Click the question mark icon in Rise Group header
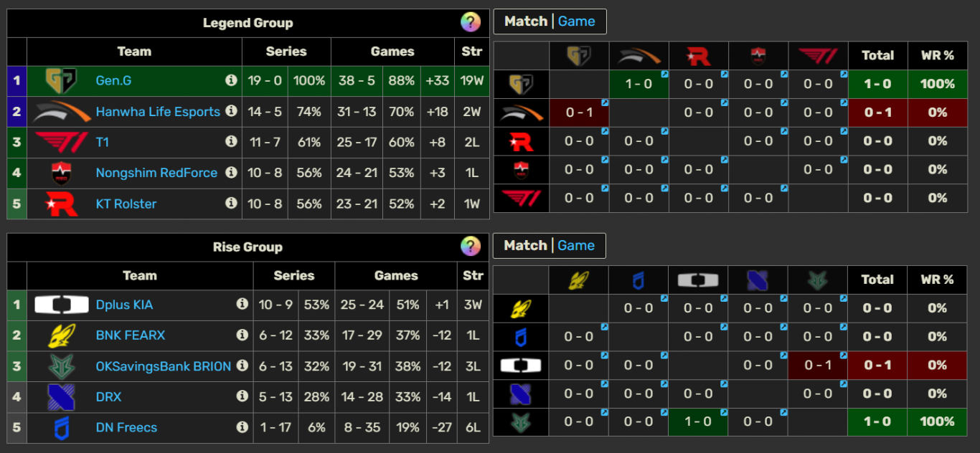 click(x=471, y=247)
